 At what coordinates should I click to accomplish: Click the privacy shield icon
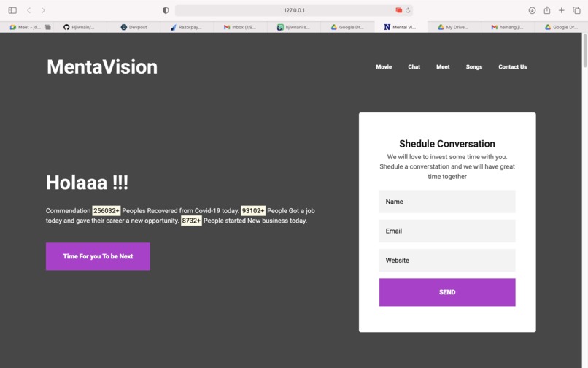166,10
